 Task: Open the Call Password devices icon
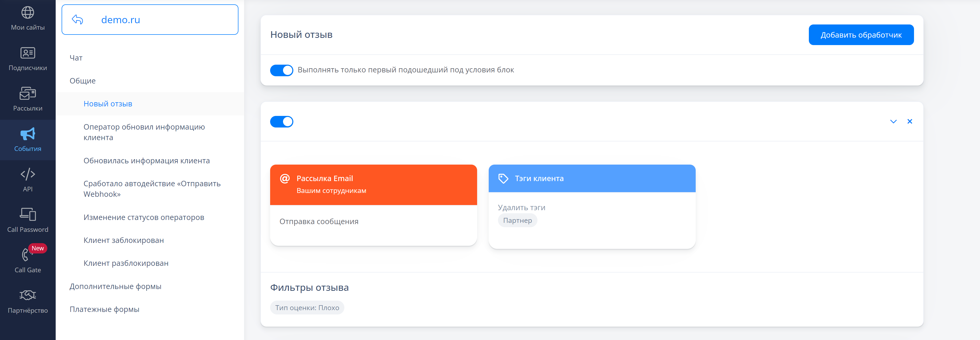pyautogui.click(x=27, y=215)
